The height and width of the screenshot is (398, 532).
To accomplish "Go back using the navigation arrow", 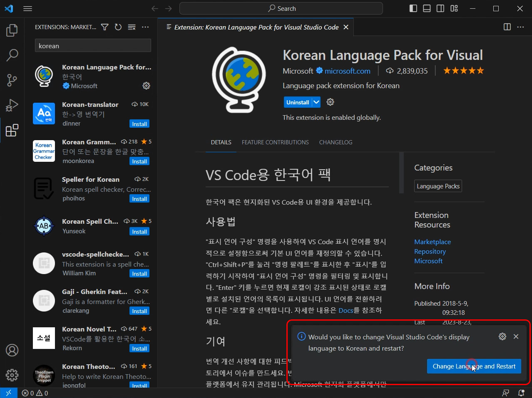I will tap(155, 8).
